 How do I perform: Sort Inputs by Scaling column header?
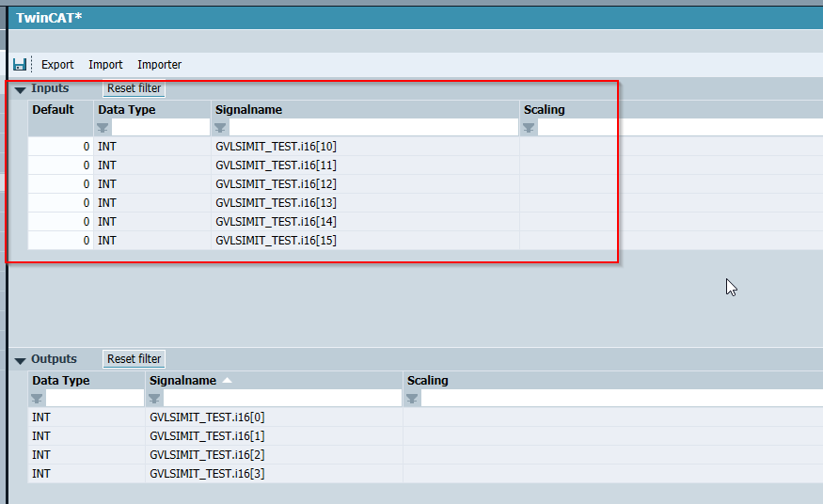pos(545,110)
